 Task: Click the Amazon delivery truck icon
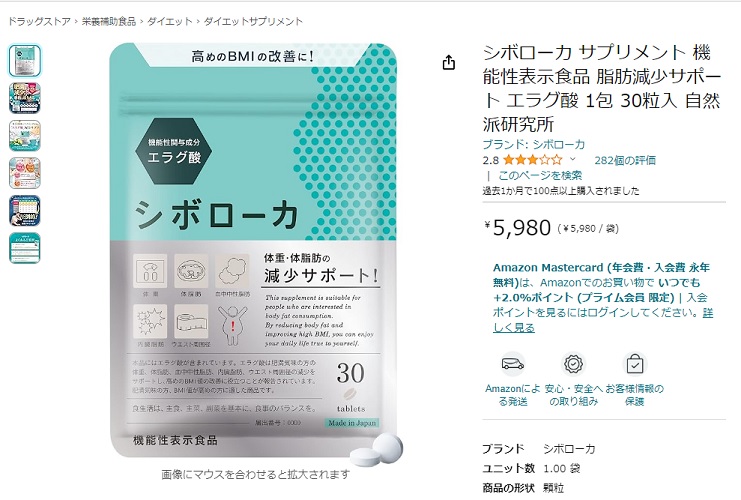tap(513, 364)
